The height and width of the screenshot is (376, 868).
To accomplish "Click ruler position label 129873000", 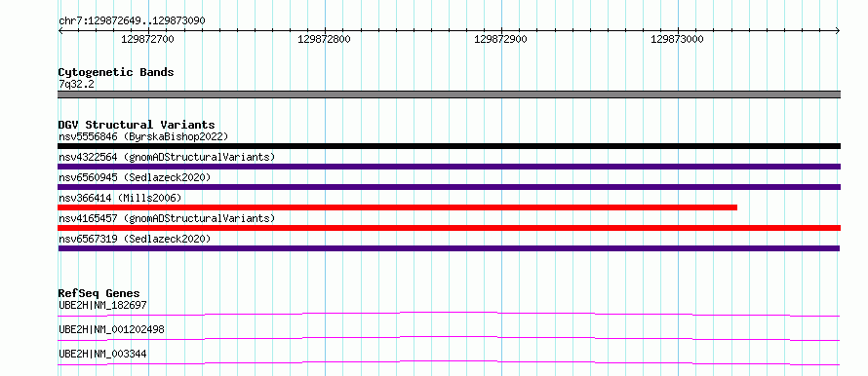I will point(677,39).
